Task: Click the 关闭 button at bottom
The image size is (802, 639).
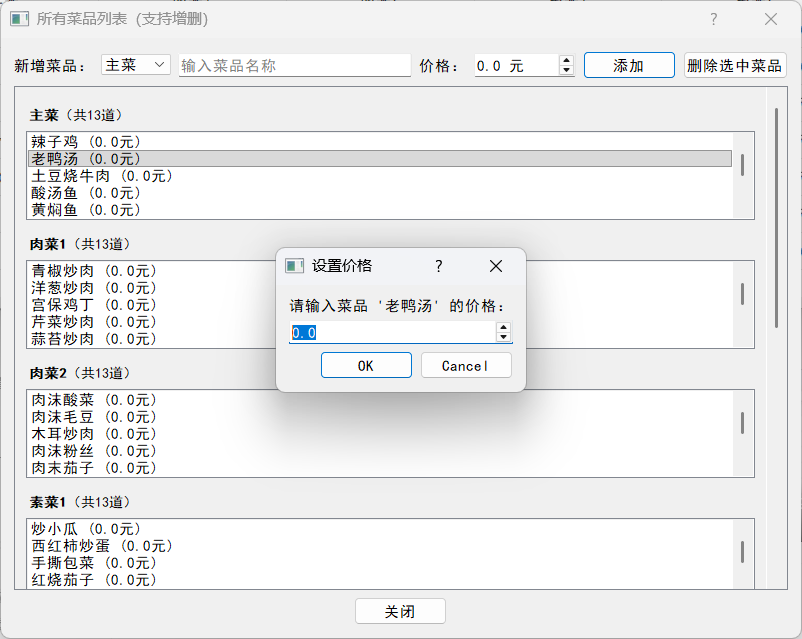Action: (x=400, y=611)
